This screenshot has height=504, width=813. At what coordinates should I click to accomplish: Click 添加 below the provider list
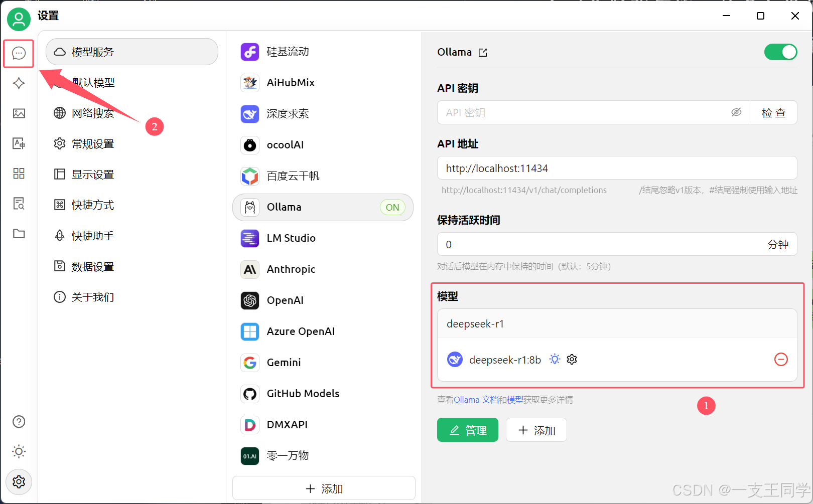pos(324,488)
